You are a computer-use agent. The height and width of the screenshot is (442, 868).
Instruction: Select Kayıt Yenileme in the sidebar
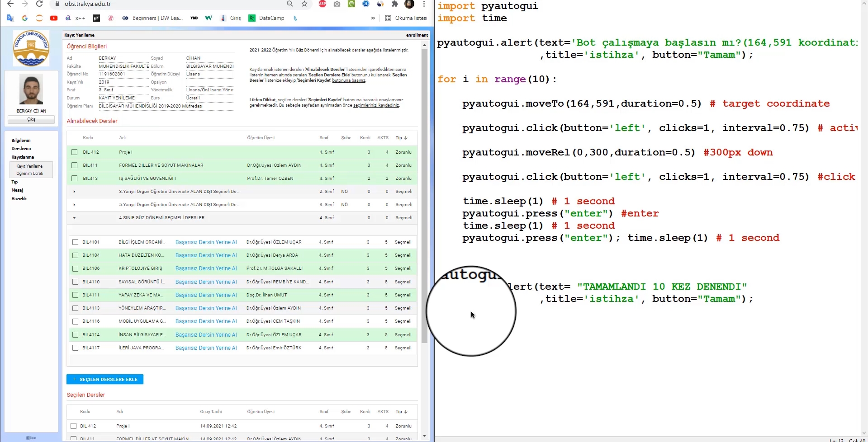pos(29,166)
